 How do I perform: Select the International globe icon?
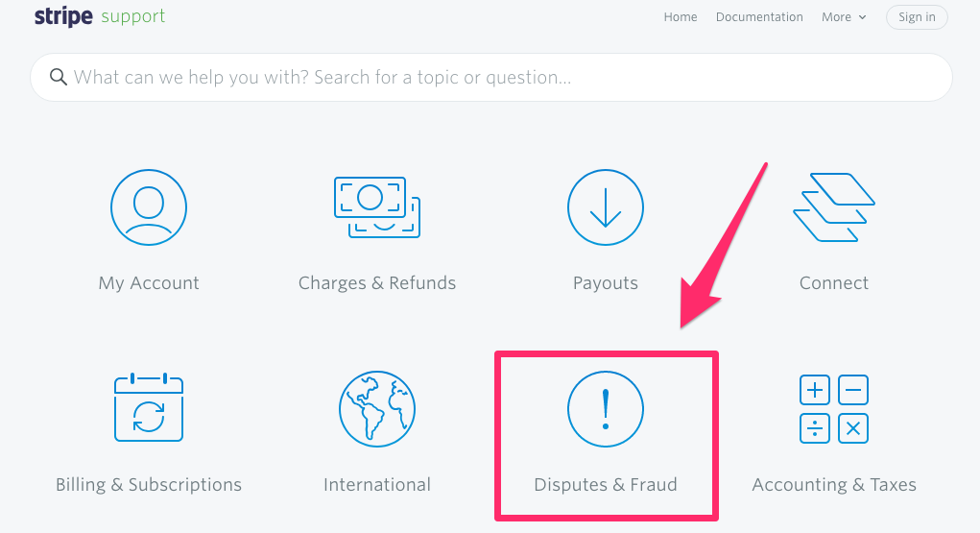377,409
